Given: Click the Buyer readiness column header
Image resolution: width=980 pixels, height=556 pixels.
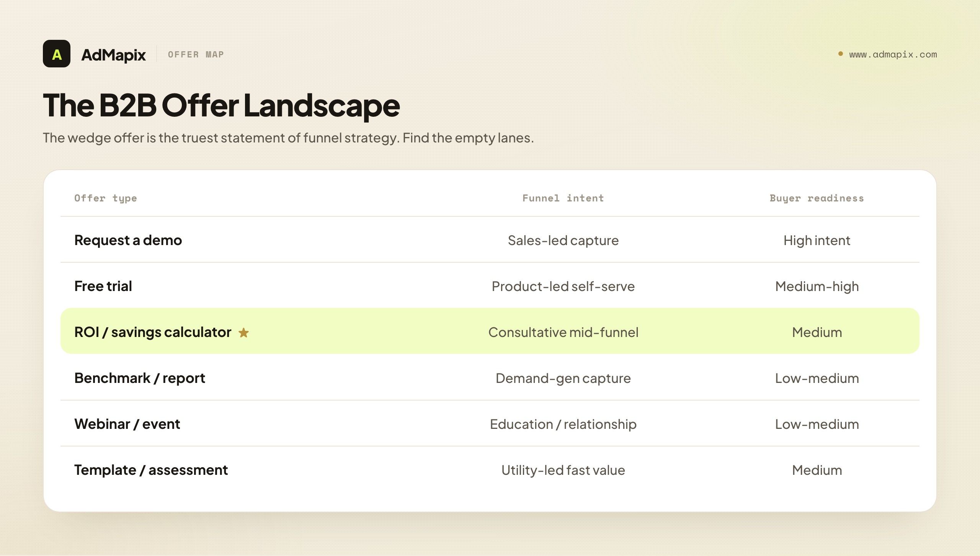Looking at the screenshot, I should click(x=817, y=198).
